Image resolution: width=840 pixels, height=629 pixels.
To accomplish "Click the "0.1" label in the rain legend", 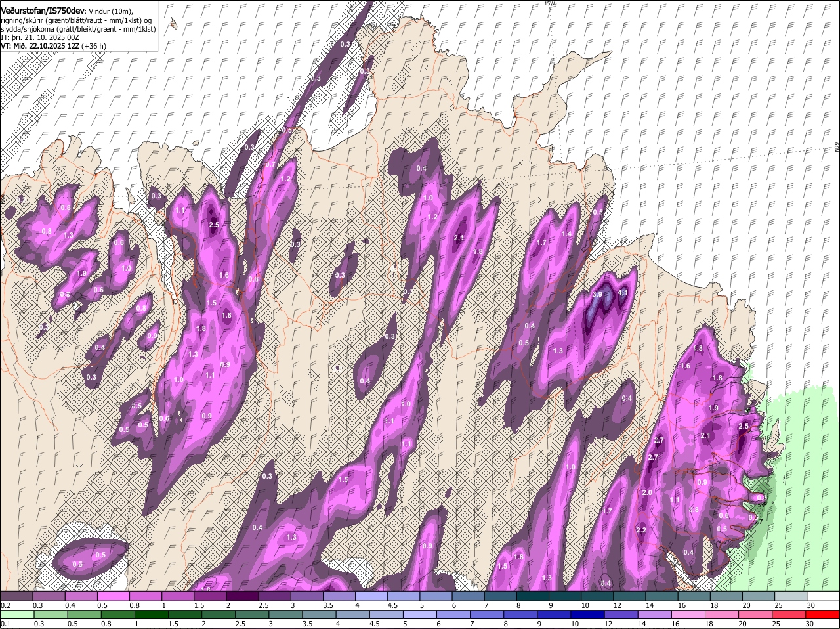I will [x=5, y=624].
